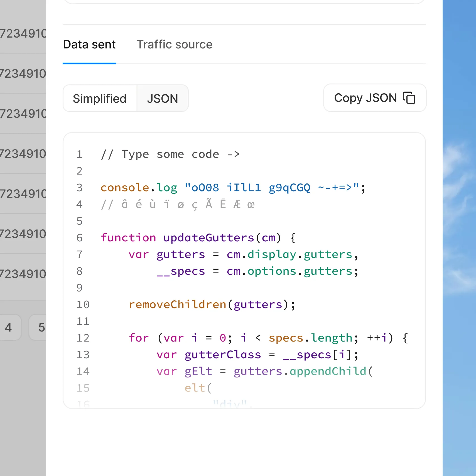Click 'removeChildren(gutters);' on line 10
The width and height of the screenshot is (476, 476).
(x=212, y=305)
